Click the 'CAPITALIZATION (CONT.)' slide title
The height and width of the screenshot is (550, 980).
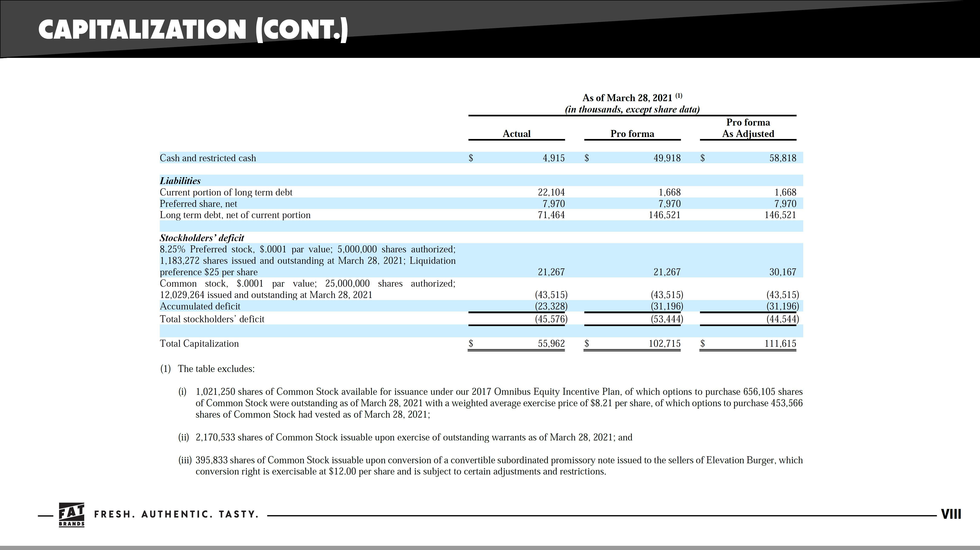click(x=193, y=30)
